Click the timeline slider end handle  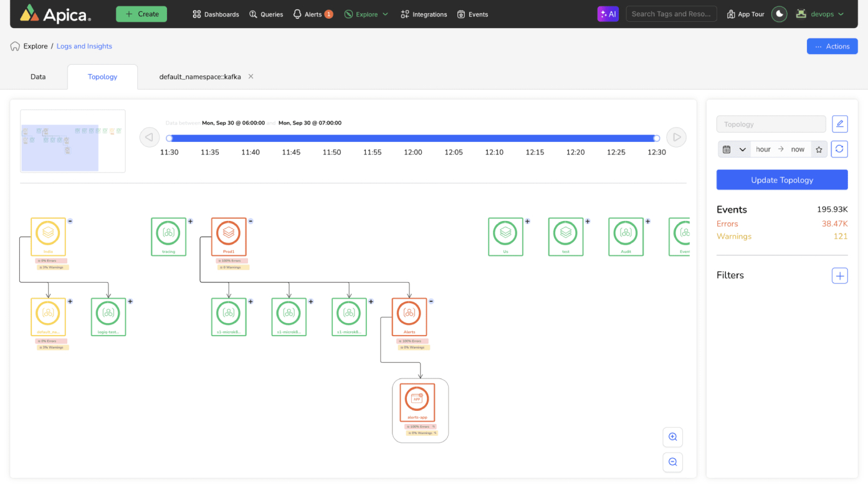(x=656, y=138)
